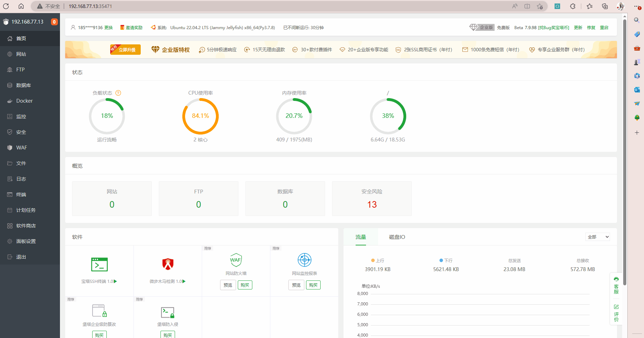
Task: Switch to the 流量 traffic tab
Action: 361,237
